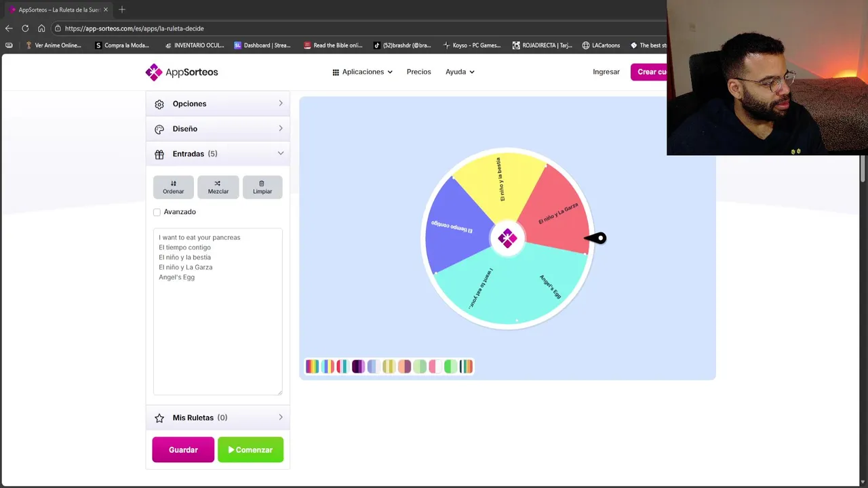
Task: Select the AppSorteos browser tab
Action: 58,9
